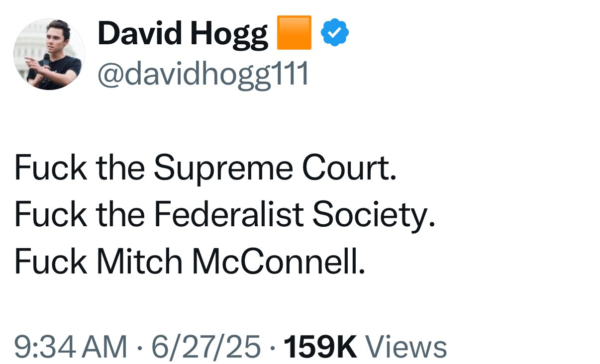Screen dimensions: 600x364
Task: Open the David Hogg display name
Action: click(x=183, y=35)
